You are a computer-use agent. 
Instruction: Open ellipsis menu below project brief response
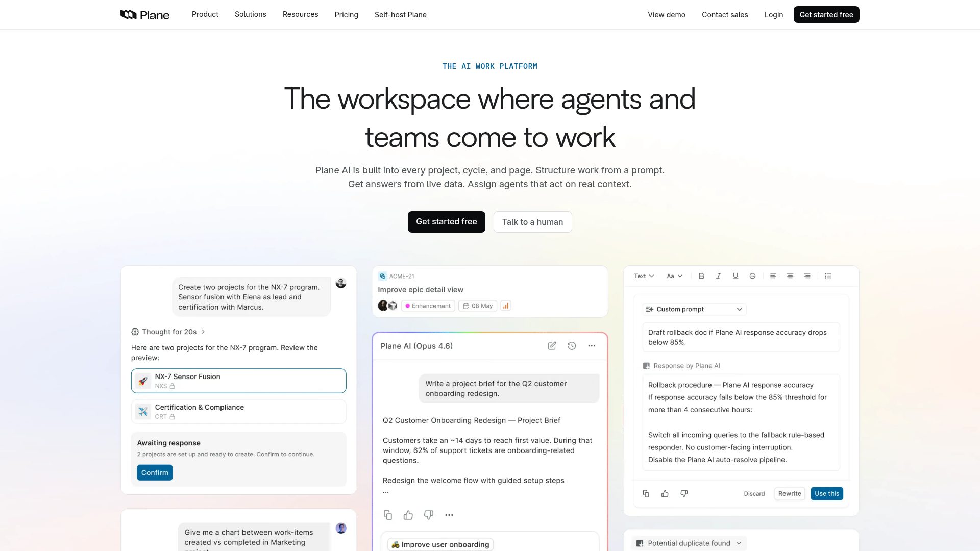(449, 515)
